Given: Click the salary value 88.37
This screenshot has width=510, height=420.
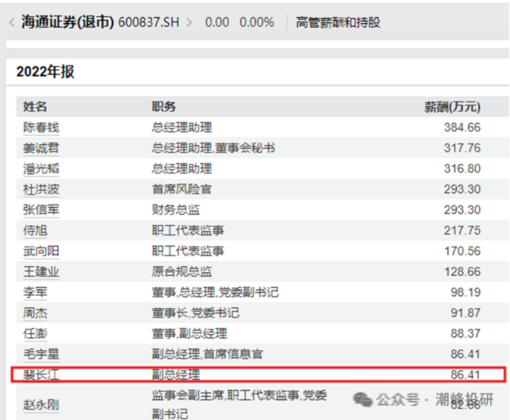Looking at the screenshot, I should pos(465,333).
